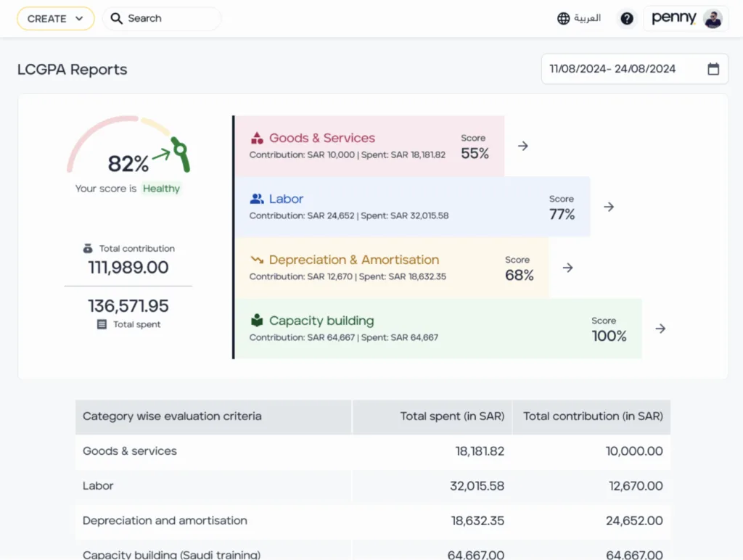
Task: Click the Capacity building reader icon
Action: (257, 321)
